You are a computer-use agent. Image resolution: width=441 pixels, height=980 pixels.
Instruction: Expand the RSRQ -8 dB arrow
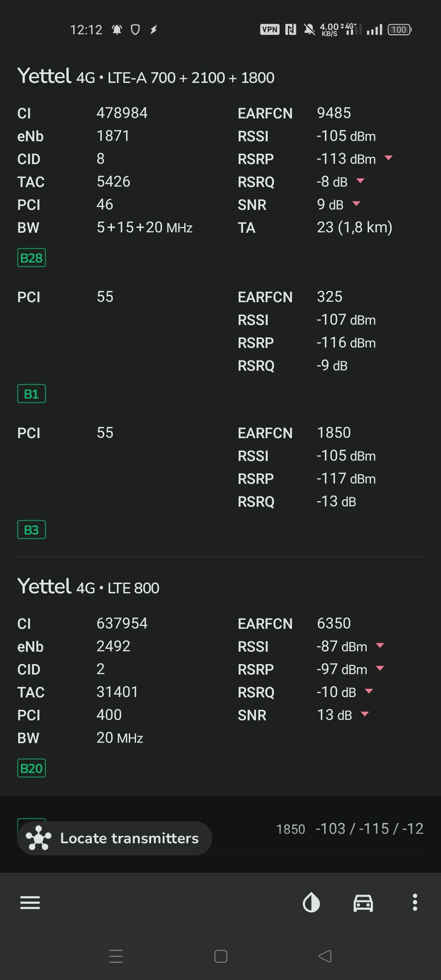coord(360,181)
